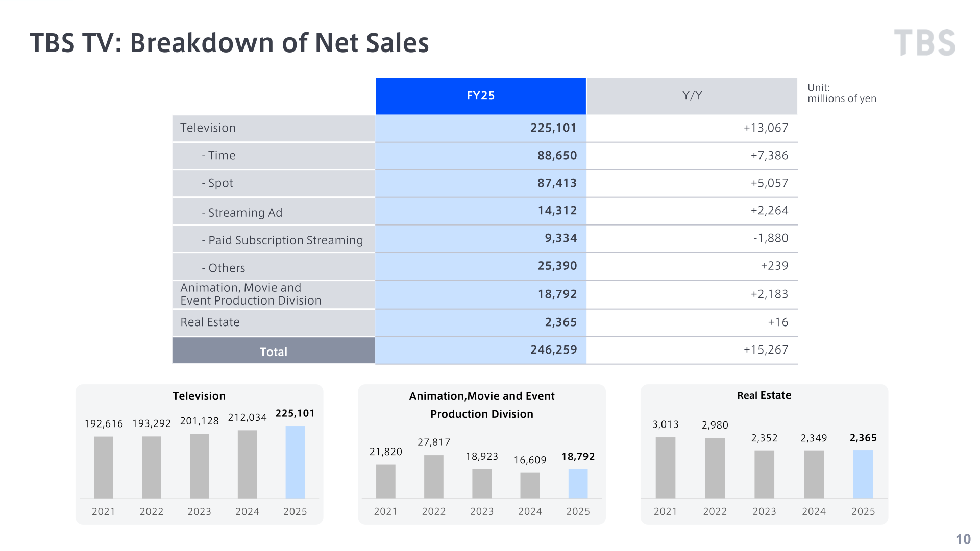Click the Real Estate chart title
Image resolution: width=980 pixels, height=551 pixels.
(x=764, y=395)
